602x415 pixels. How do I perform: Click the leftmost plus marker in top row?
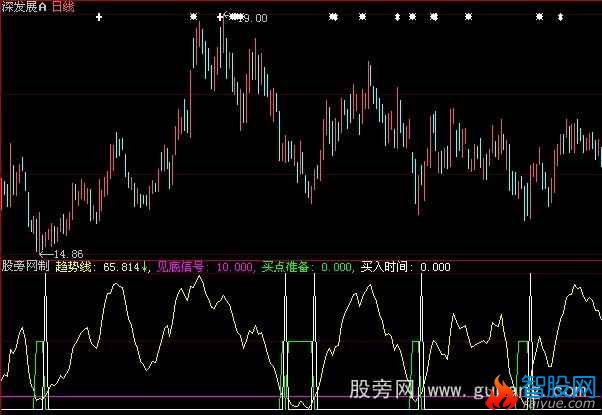point(98,17)
